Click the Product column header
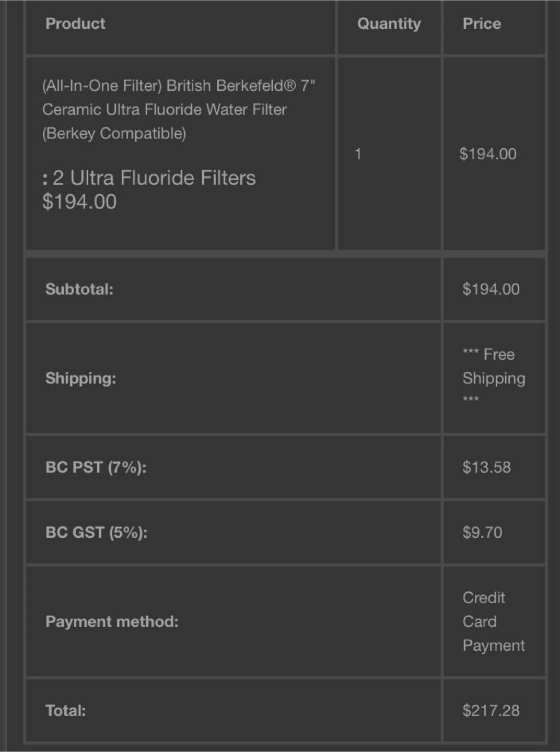 [75, 23]
